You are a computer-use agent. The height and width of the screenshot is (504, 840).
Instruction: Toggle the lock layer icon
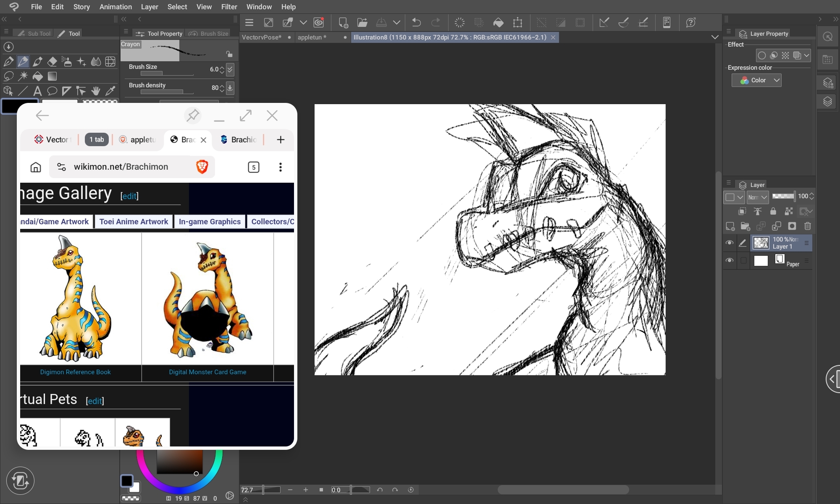[773, 211]
